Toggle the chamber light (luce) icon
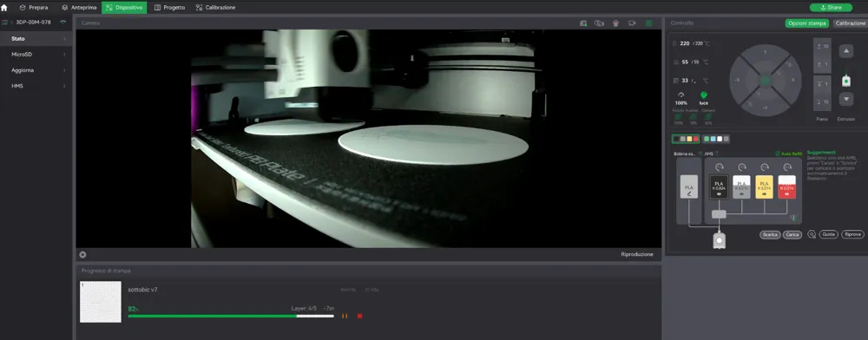Image resolution: width=868 pixels, height=340 pixels. tap(704, 95)
